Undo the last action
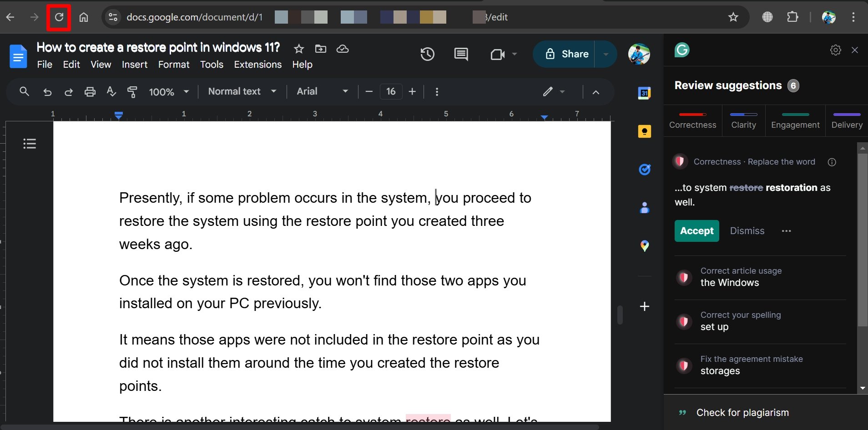 pyautogui.click(x=47, y=92)
